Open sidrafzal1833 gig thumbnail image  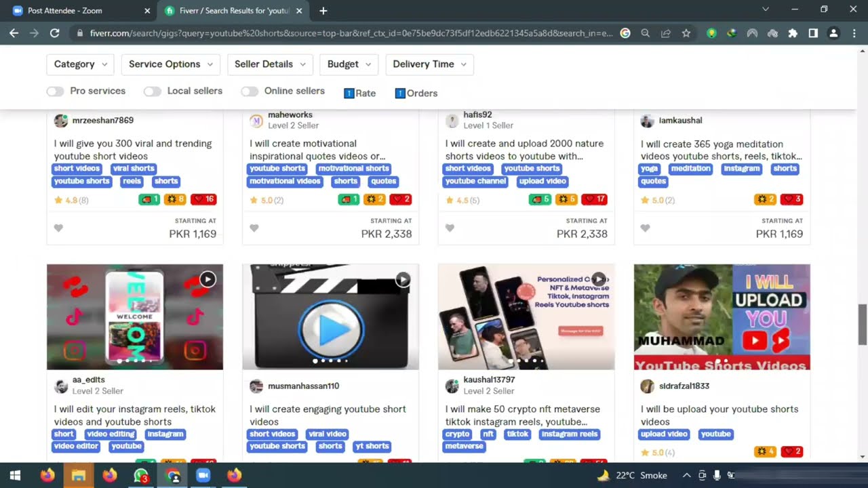pyautogui.click(x=722, y=317)
